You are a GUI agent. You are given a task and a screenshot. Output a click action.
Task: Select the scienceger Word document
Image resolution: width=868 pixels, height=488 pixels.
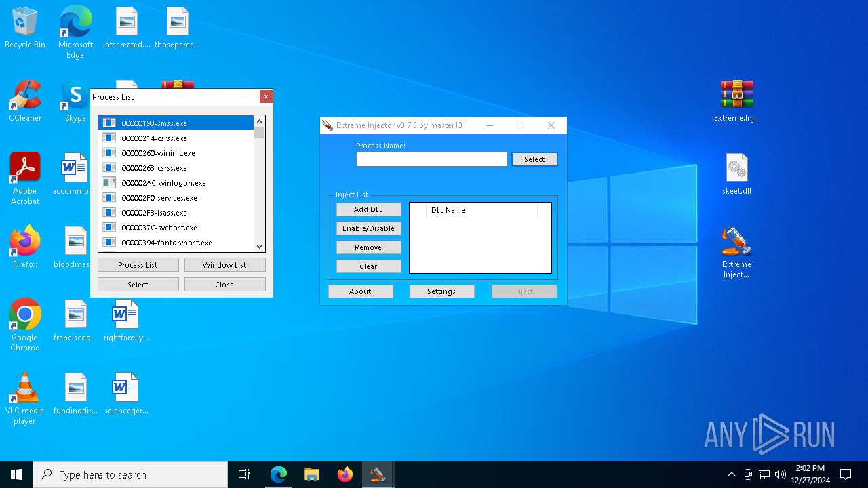pyautogui.click(x=126, y=394)
